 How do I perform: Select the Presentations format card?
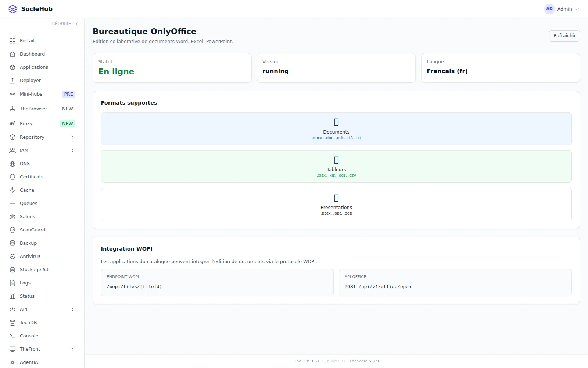(336, 204)
